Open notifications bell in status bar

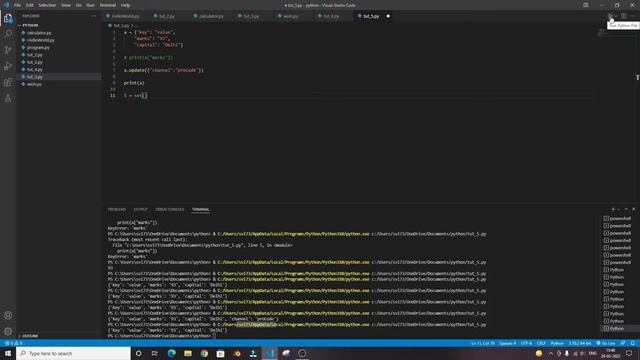[x=633, y=343]
